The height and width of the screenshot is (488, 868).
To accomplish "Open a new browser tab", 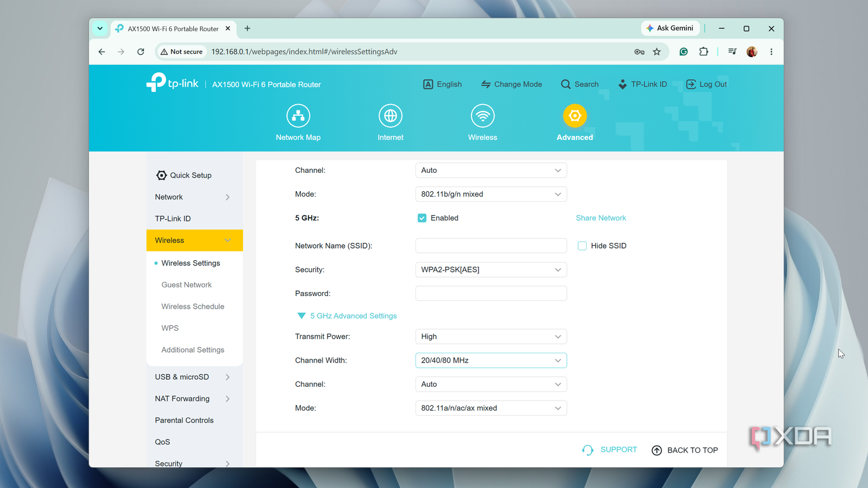I will [x=247, y=28].
